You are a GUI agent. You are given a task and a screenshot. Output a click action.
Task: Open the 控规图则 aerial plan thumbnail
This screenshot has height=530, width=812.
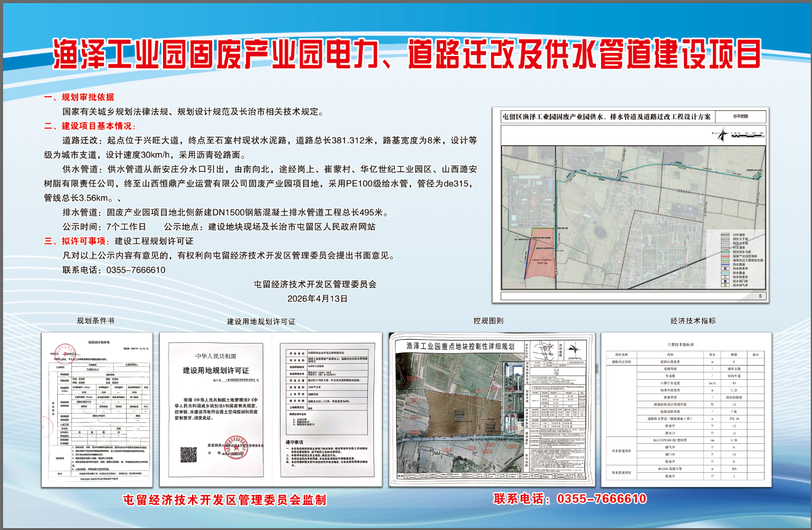pyautogui.click(x=492, y=409)
